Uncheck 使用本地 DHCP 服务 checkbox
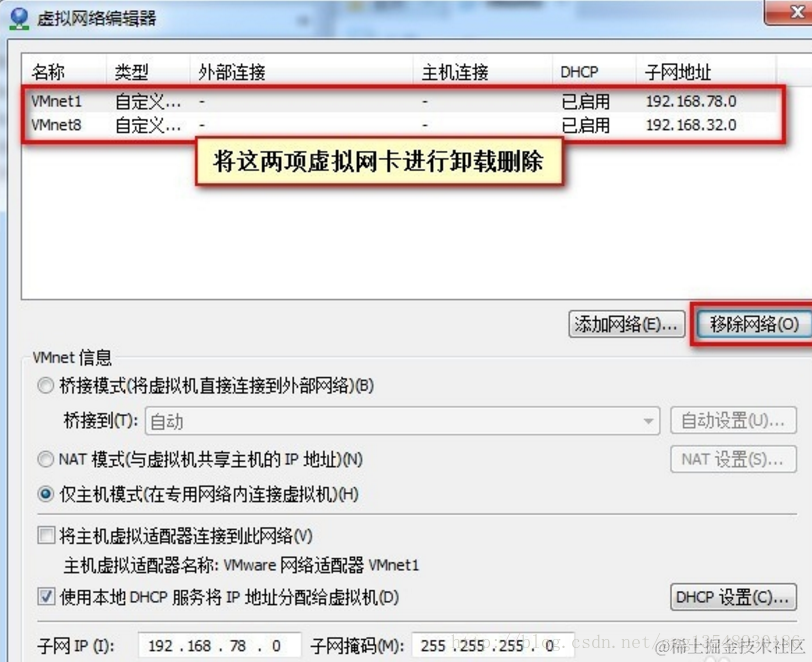 click(46, 597)
